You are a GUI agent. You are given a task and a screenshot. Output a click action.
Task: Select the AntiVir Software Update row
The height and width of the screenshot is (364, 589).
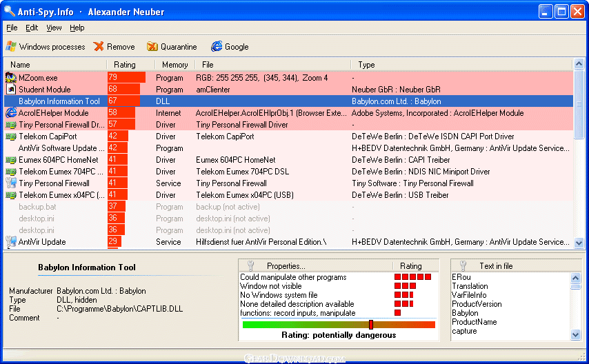click(288, 148)
